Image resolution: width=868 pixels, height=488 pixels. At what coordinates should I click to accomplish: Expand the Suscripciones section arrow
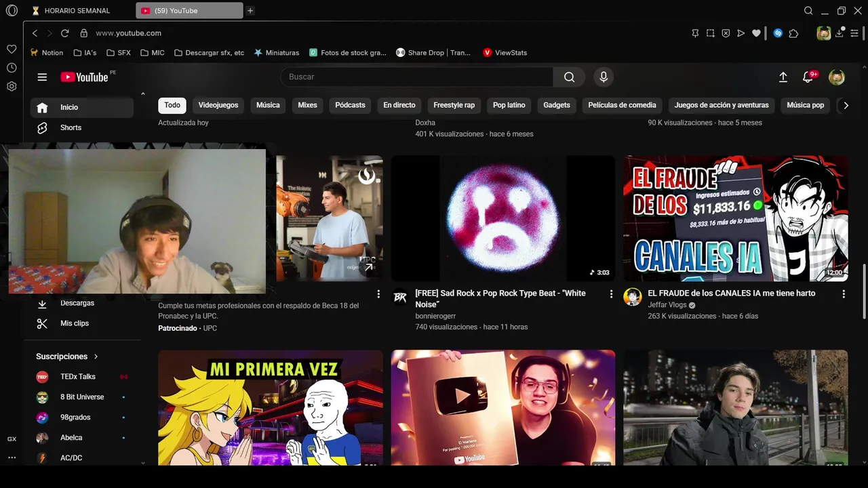[x=96, y=357]
